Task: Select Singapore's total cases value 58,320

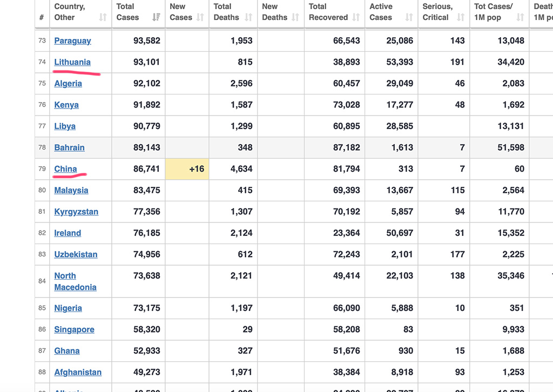Action: click(147, 329)
